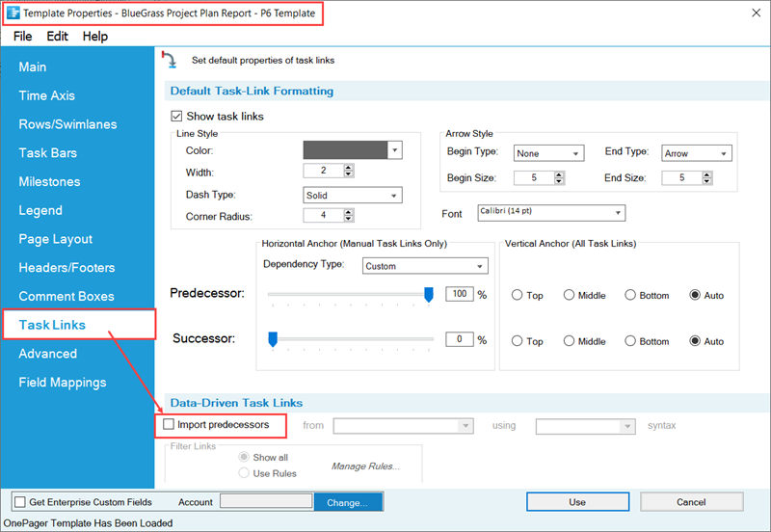
Task: Open the line Color dropdown arrow
Action: (x=395, y=150)
